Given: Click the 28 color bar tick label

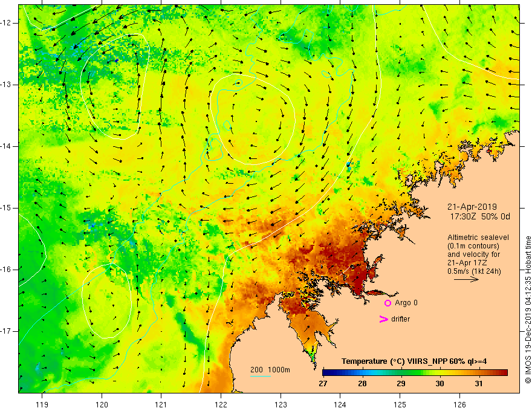Looking at the screenshot, I should coord(362,384).
